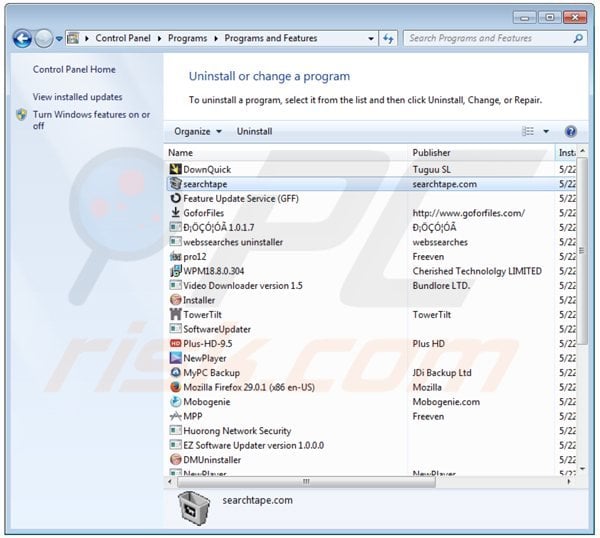Open the help question mark icon

(x=571, y=132)
